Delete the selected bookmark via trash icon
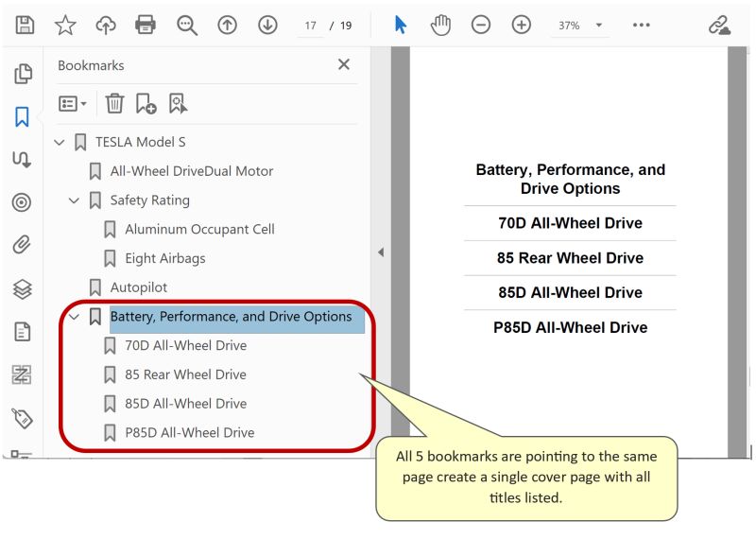Image resolution: width=756 pixels, height=539 pixels. coord(114,103)
